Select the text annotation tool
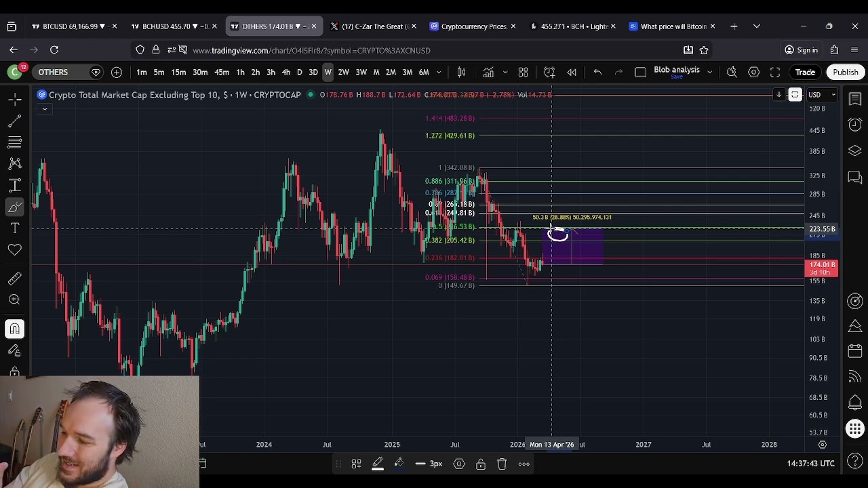The width and height of the screenshot is (868, 488). [x=14, y=228]
